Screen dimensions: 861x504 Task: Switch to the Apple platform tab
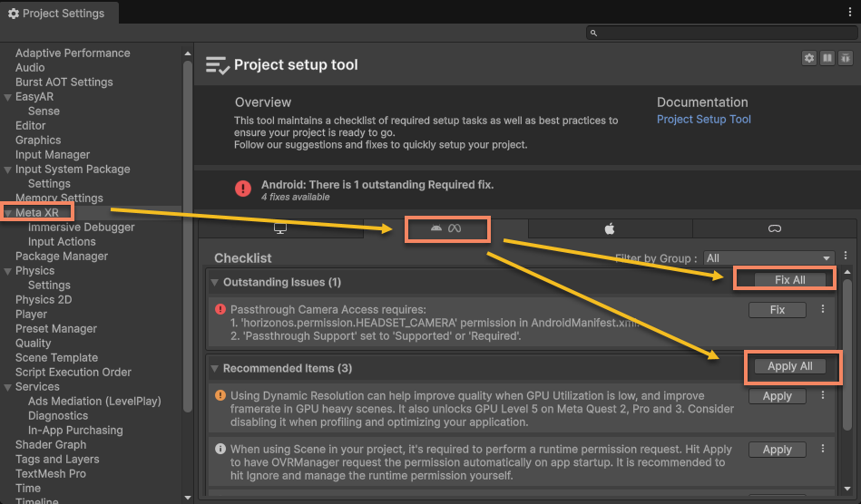(x=610, y=228)
